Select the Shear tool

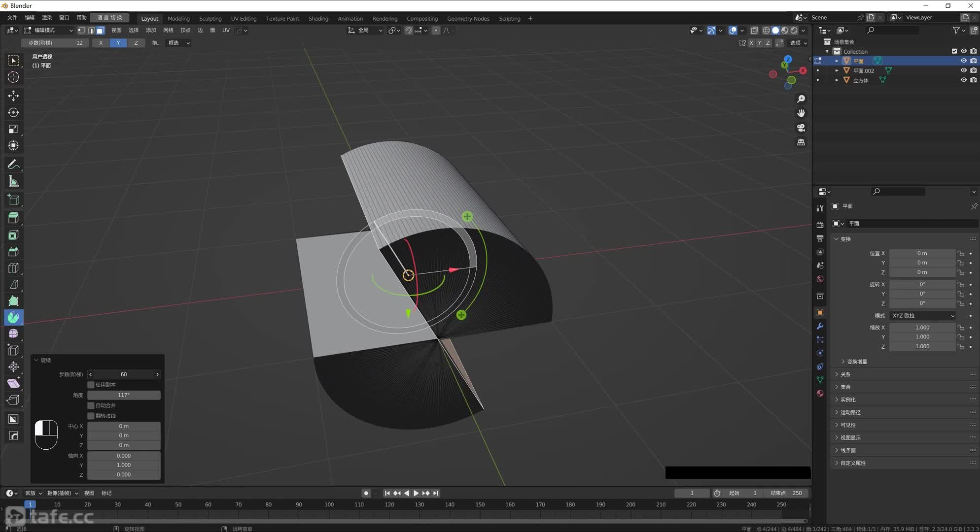click(x=13, y=383)
